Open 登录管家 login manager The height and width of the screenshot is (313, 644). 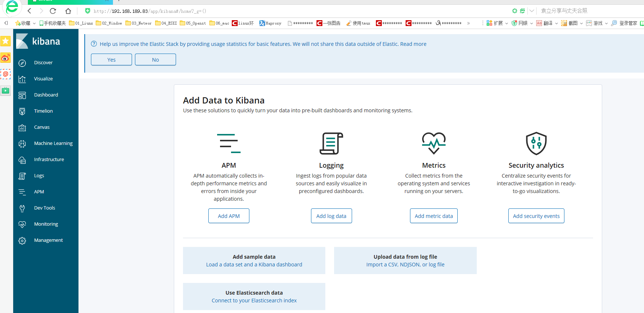point(624,23)
